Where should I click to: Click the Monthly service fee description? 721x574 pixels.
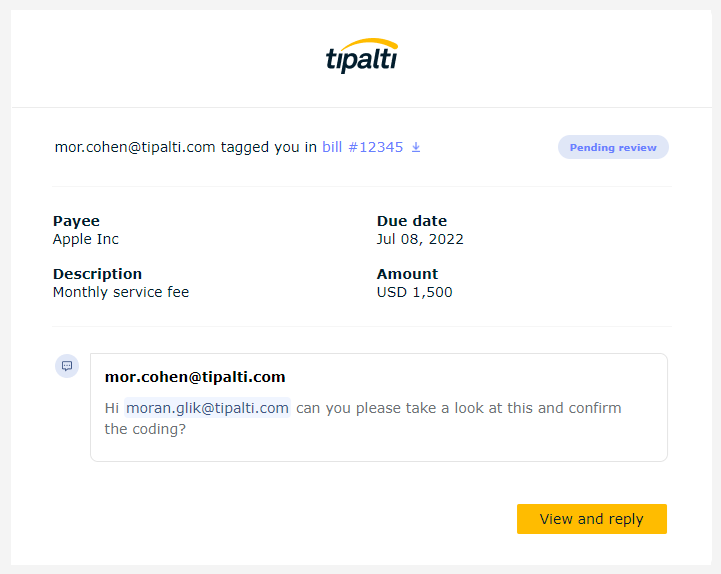[x=121, y=292]
